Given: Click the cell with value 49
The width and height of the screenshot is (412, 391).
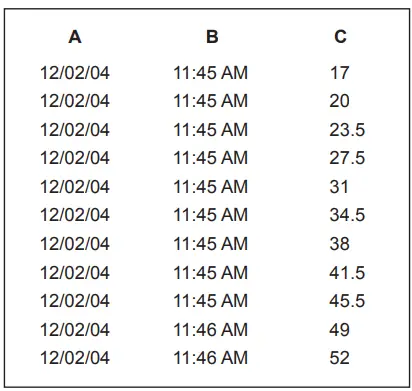Looking at the screenshot, I should (339, 330).
